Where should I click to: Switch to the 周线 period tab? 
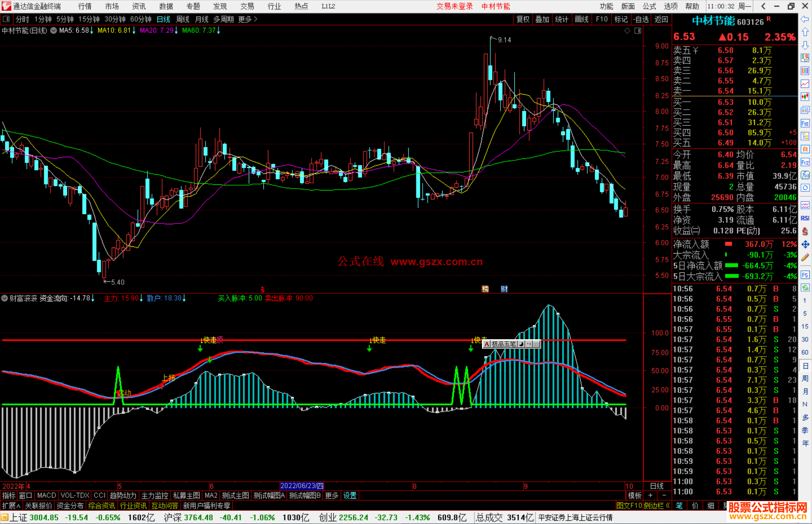(x=183, y=19)
